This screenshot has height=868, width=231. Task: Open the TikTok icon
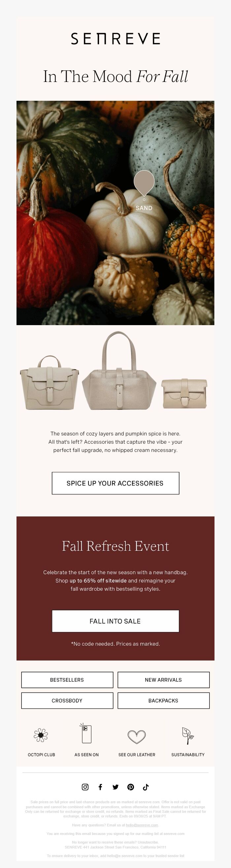tap(146, 787)
